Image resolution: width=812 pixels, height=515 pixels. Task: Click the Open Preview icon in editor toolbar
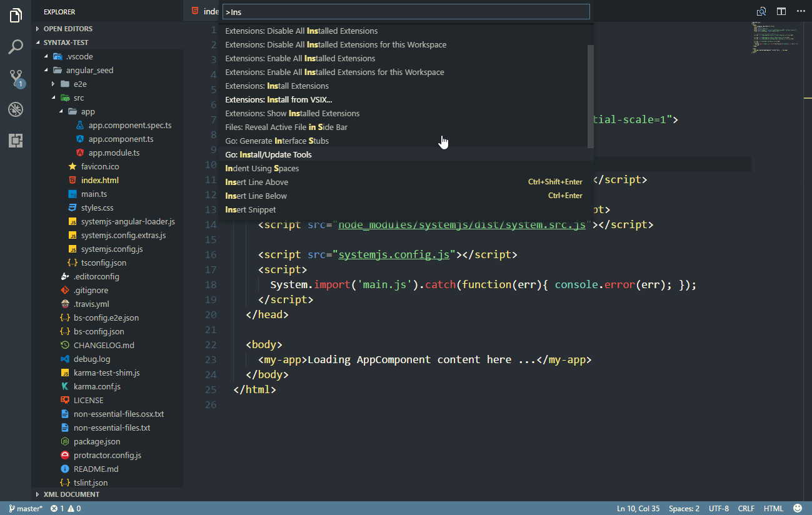pos(761,11)
